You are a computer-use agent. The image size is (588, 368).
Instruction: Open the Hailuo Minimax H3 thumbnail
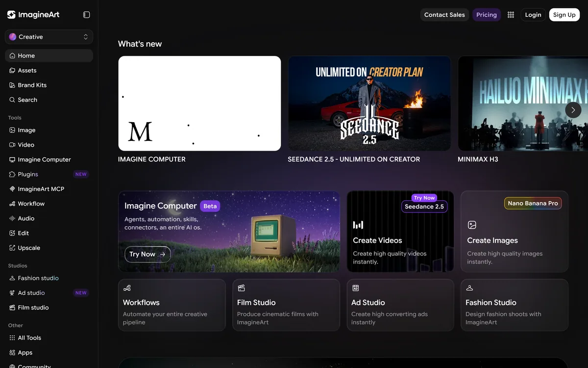pos(523,104)
